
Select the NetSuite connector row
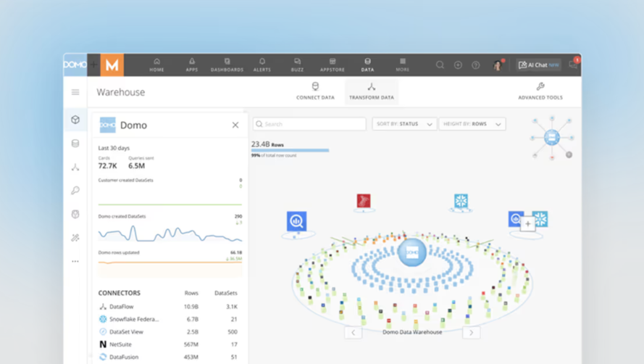(168, 344)
